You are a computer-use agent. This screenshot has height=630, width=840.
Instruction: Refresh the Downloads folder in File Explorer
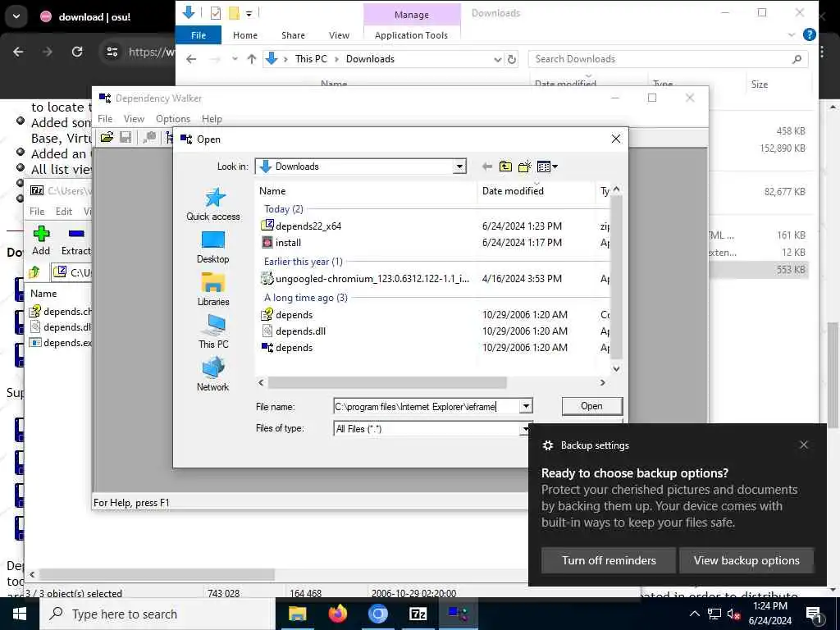512,59
